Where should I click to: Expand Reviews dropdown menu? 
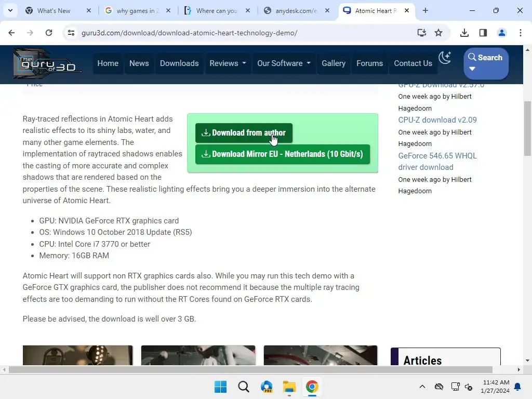click(228, 63)
